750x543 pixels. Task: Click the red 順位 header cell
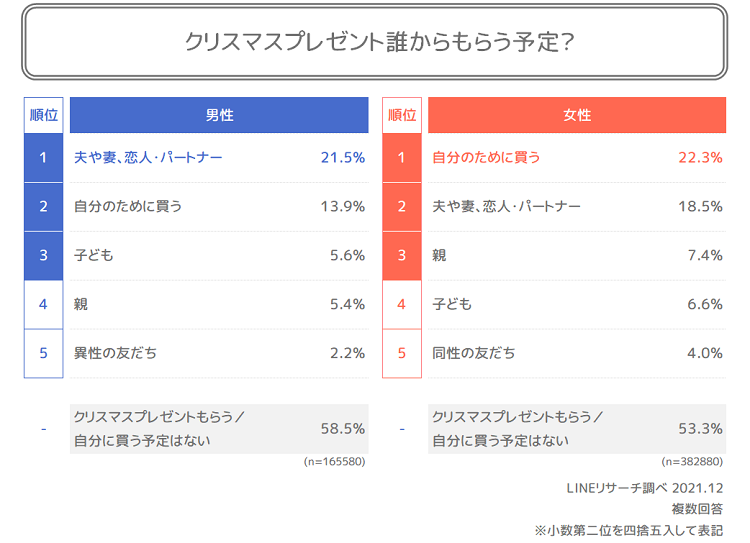[402, 115]
